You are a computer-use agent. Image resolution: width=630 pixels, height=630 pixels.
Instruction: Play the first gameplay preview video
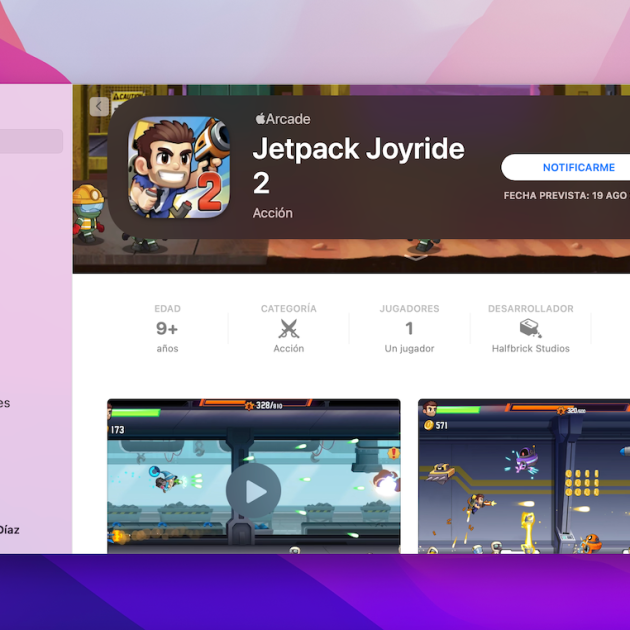pos(253,491)
